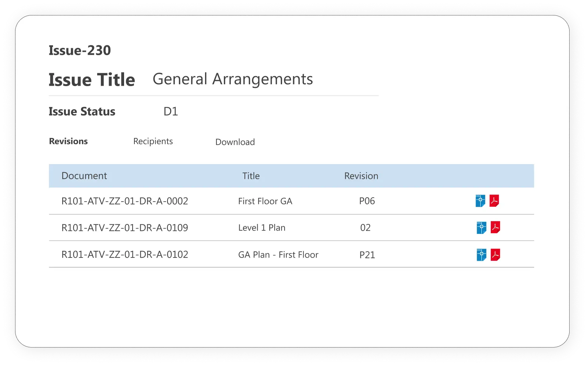Open PDF icon for GA Plan - First Floor
588x366 pixels.
point(495,255)
